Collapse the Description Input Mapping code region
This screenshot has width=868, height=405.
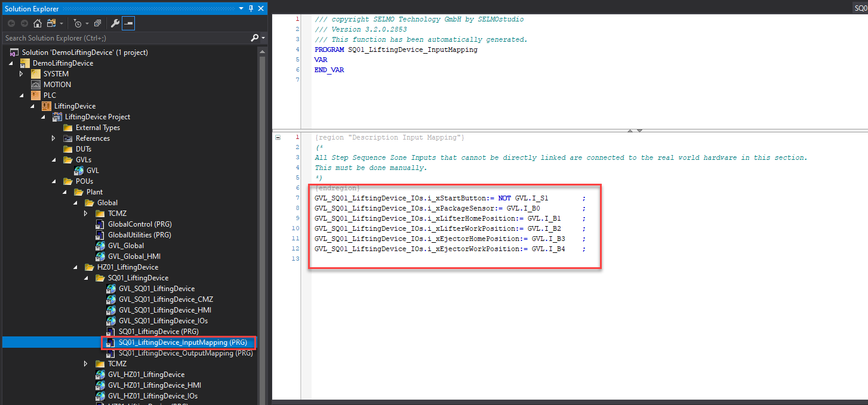(278, 138)
